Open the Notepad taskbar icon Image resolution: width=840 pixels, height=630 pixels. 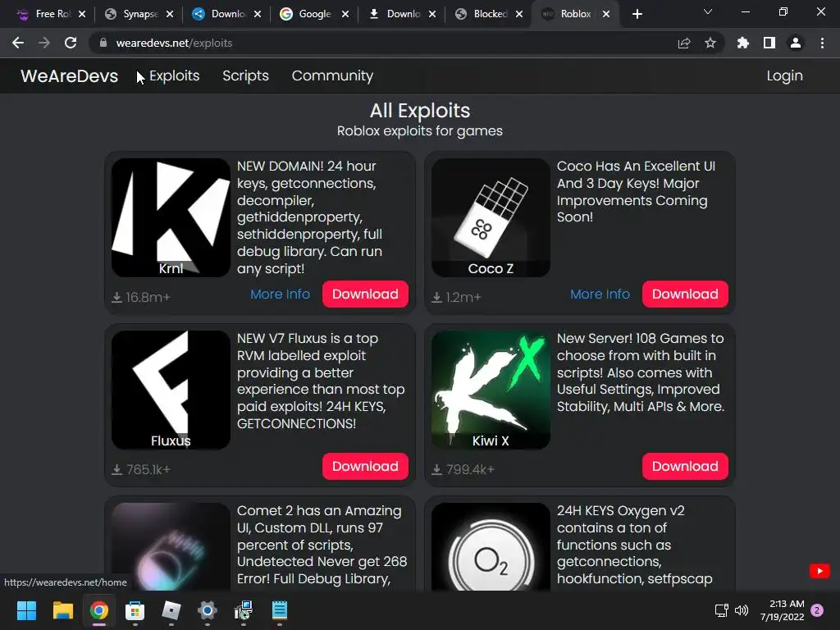pyautogui.click(x=280, y=610)
